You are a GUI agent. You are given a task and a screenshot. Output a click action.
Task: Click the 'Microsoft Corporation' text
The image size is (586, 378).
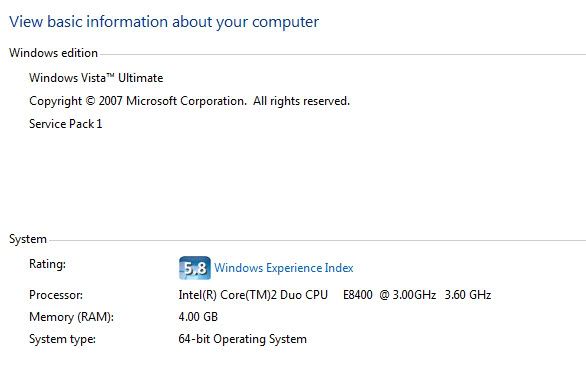click(186, 101)
